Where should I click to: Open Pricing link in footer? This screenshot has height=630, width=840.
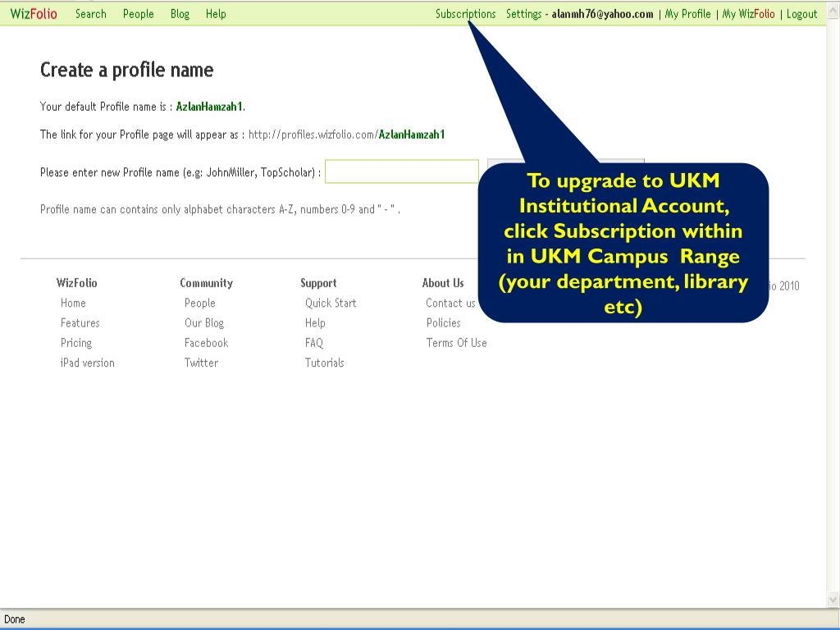[76, 343]
